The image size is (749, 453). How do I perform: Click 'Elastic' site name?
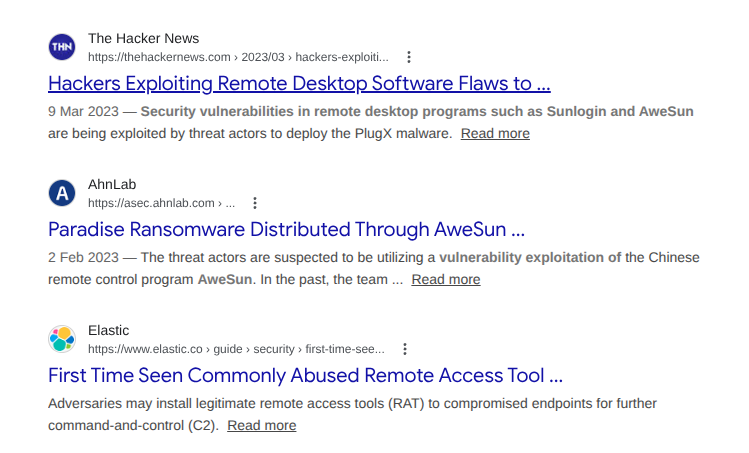(108, 330)
